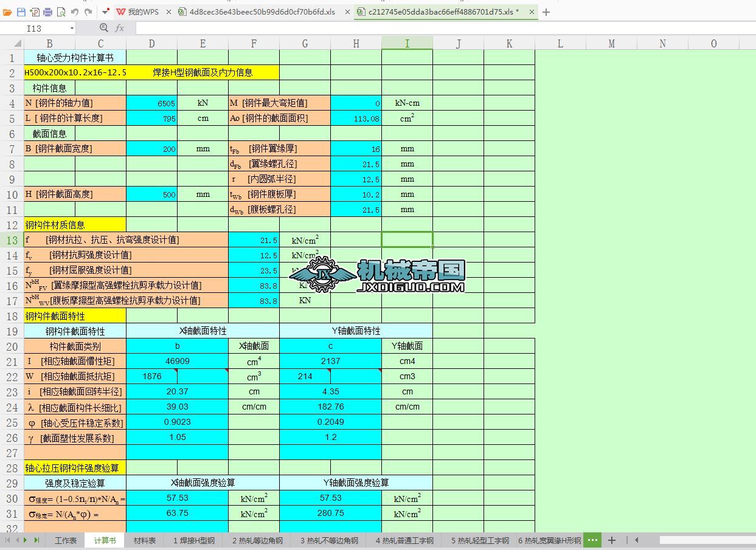The width and height of the screenshot is (756, 550).
Task: Click the select-all corner of the grid
Action: tap(12, 43)
